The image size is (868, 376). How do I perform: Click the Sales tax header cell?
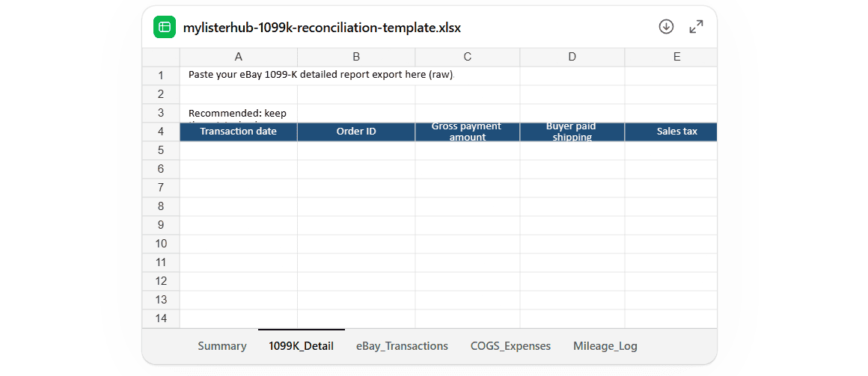click(671, 132)
